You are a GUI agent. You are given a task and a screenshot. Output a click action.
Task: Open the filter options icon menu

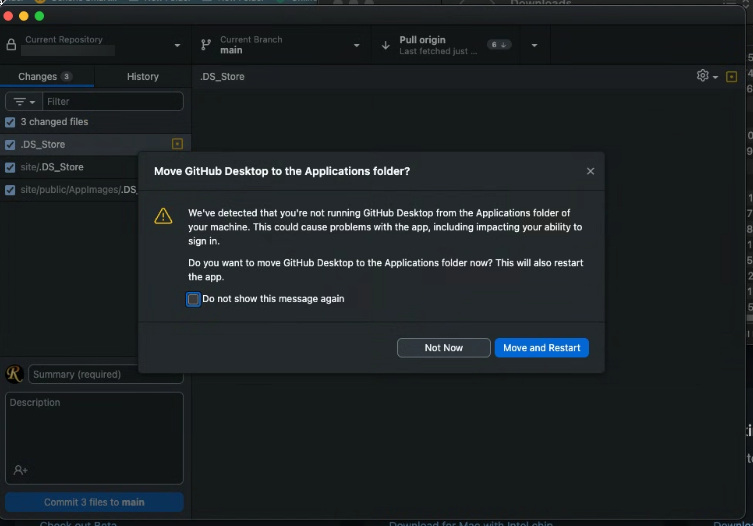[24, 102]
